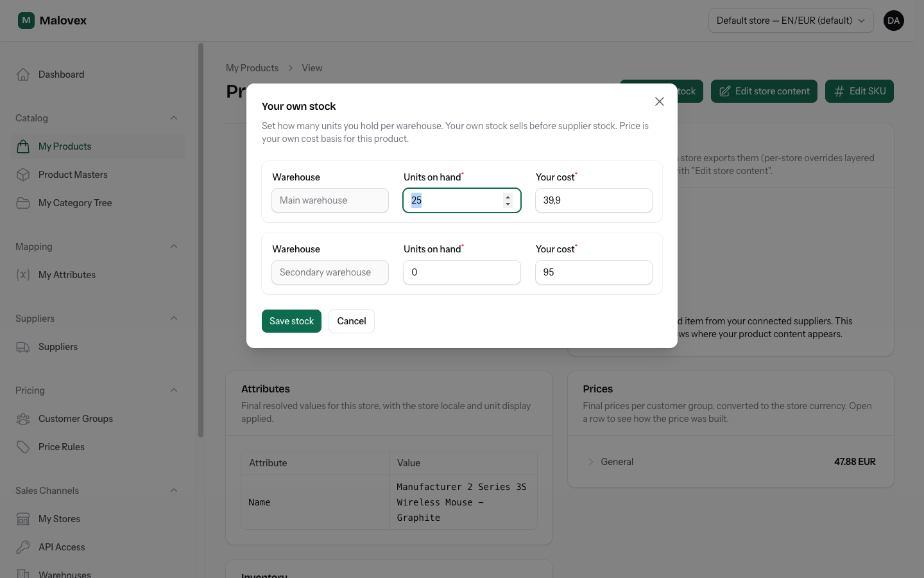Collapse the Suppliers section

(174, 319)
